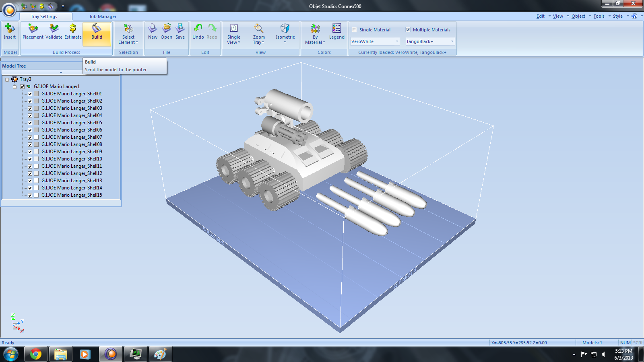The image size is (644, 362).
Task: Open the Objet Studio application orb menu
Action: click(x=9, y=10)
